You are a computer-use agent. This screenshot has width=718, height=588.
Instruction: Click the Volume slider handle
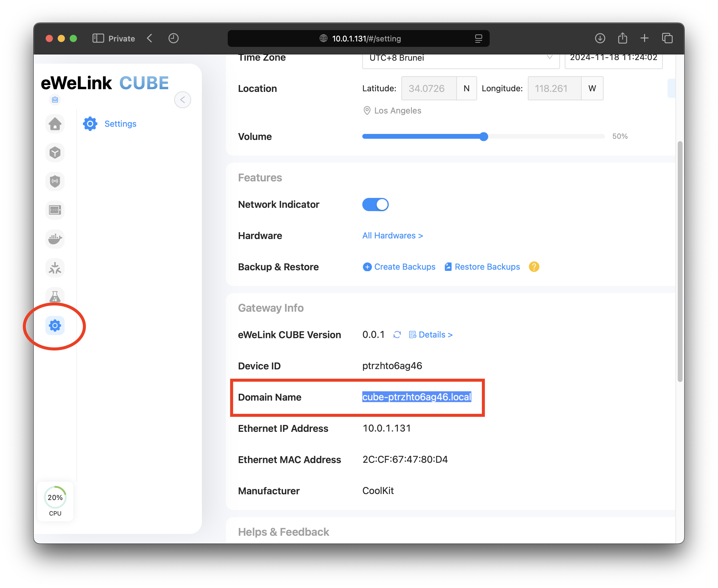click(484, 137)
